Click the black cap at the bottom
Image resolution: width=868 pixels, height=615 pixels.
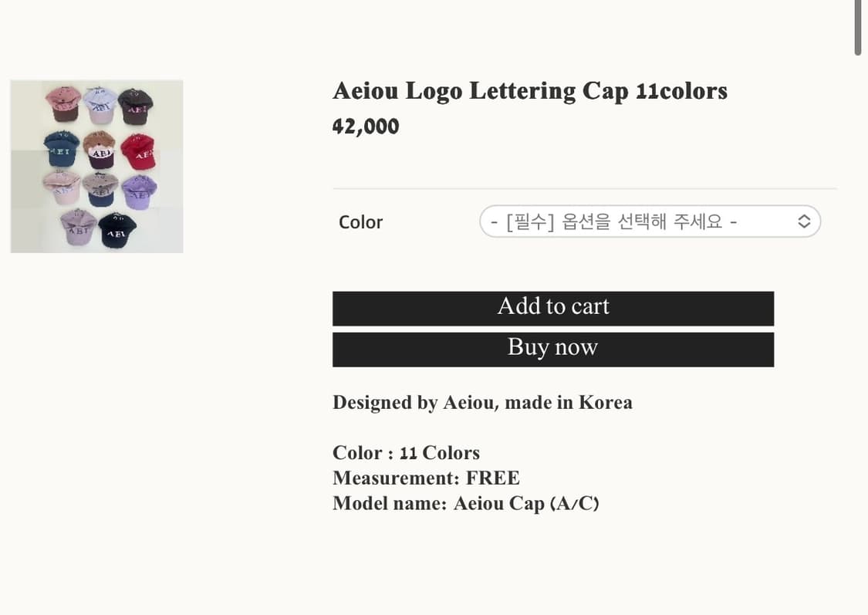click(116, 230)
